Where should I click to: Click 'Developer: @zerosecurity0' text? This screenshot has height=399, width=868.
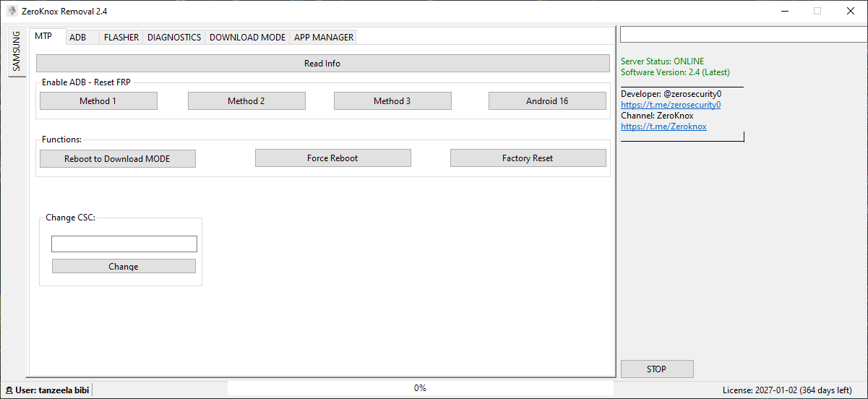pyautogui.click(x=671, y=94)
